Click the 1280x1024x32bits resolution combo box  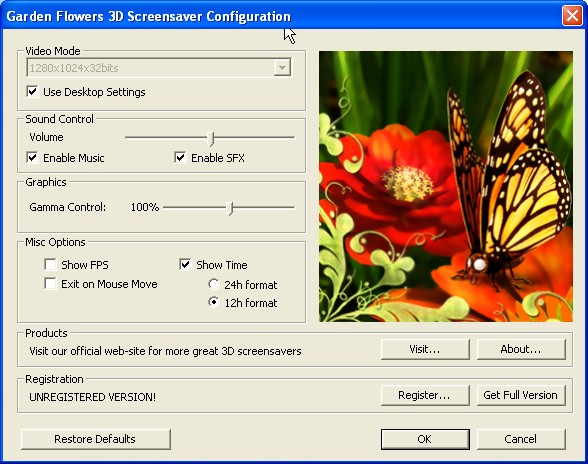click(x=159, y=68)
